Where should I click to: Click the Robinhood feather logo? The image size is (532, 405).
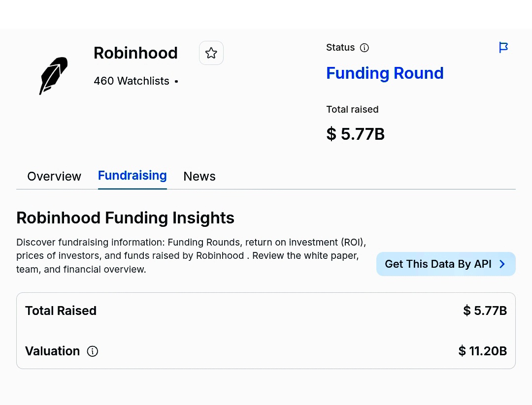tap(53, 76)
